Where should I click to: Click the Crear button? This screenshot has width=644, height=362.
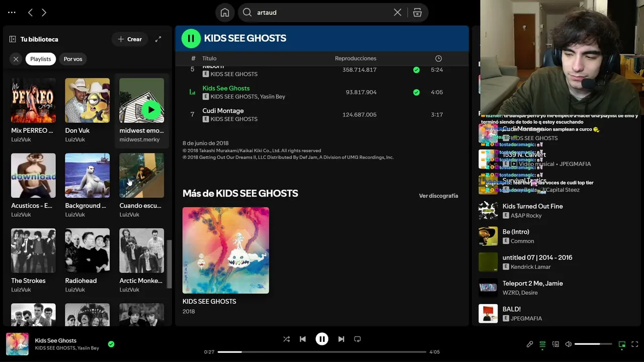point(130,39)
